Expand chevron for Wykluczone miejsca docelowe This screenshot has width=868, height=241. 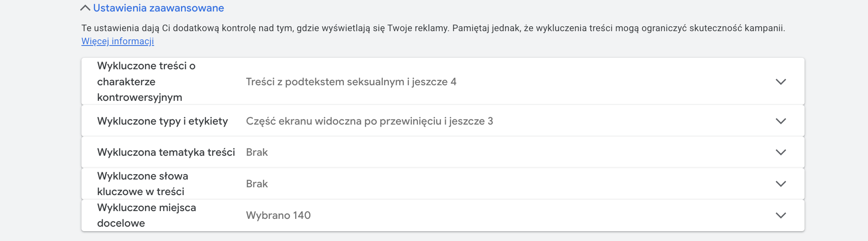(x=781, y=216)
